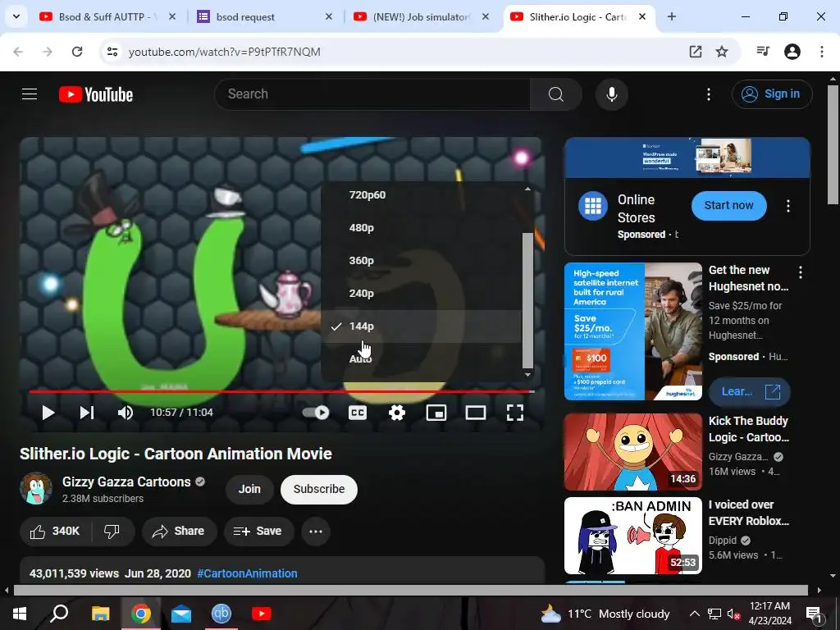This screenshot has width=840, height=630.
Task: Open the Chrome three-dot menu
Action: (821, 52)
